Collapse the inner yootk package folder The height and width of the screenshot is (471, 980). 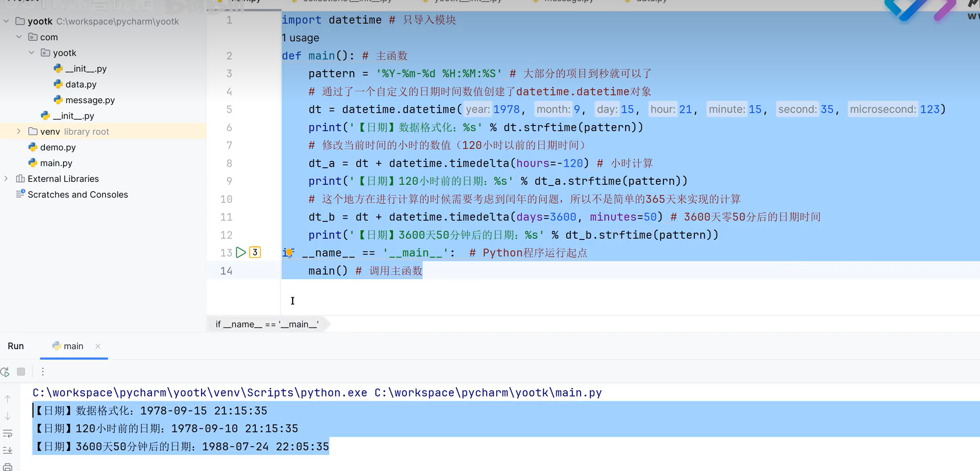[31, 52]
